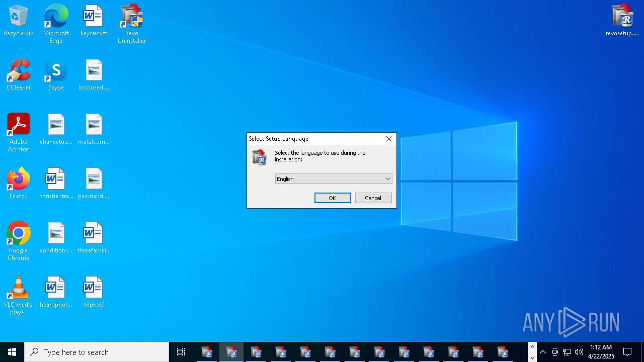Open the Revo Uninstaller desktop shortcut
The width and height of the screenshot is (644, 362).
pos(132,24)
